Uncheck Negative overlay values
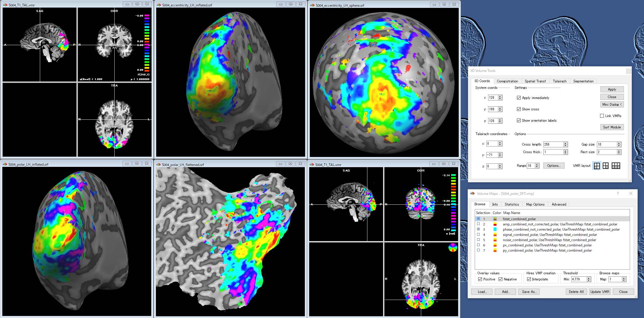This screenshot has height=318, width=644. (x=500, y=279)
